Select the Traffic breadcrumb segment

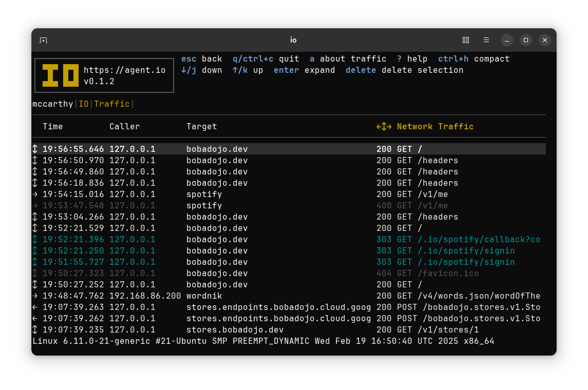pos(112,104)
